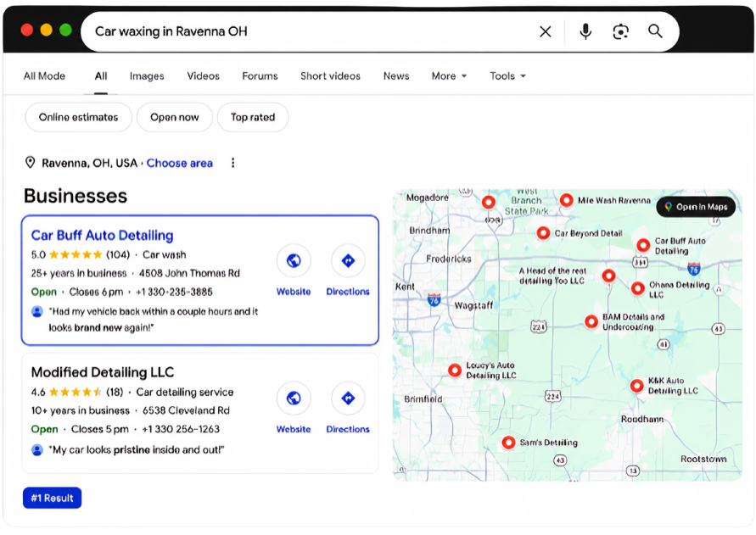Toggle the Open now filter chip
Image resolution: width=756 pixels, height=535 pixels.
tap(175, 117)
